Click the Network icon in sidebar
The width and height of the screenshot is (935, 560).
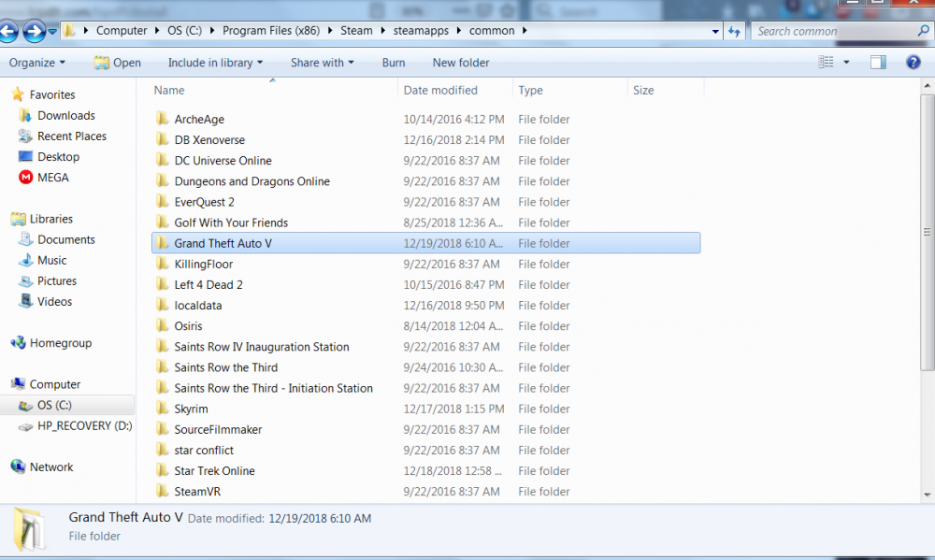[19, 467]
